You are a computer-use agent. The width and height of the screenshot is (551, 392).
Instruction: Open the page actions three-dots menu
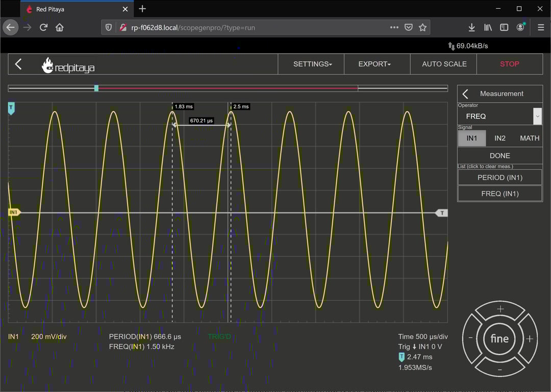(394, 28)
